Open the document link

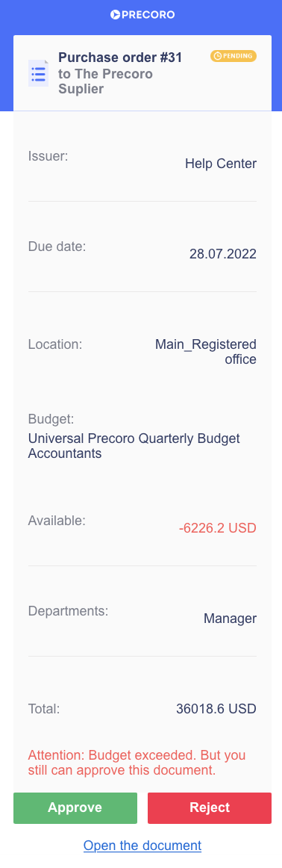click(x=142, y=846)
